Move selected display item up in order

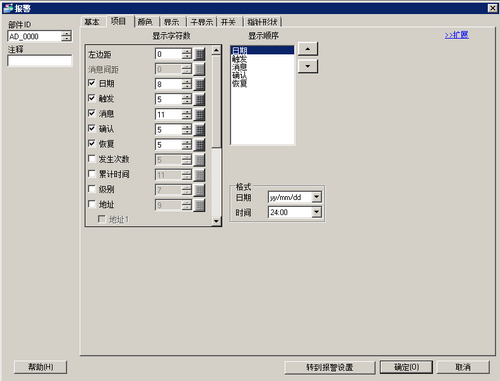(x=308, y=49)
